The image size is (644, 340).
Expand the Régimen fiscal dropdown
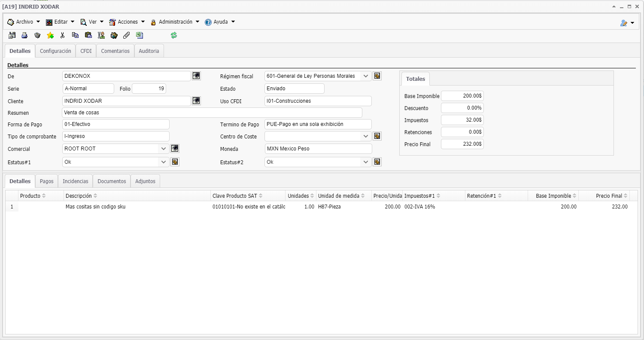(x=366, y=76)
